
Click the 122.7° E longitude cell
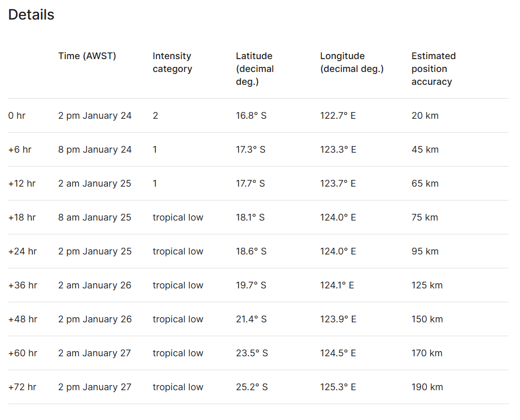pyautogui.click(x=338, y=116)
